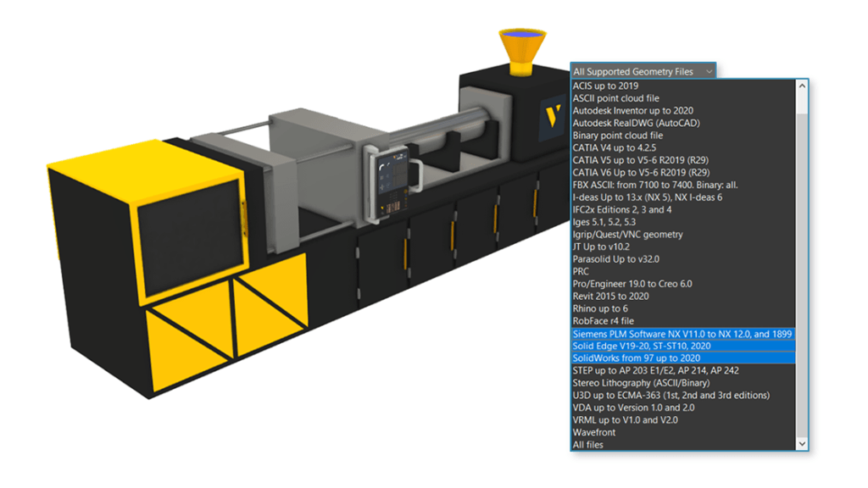
Task: Choose the PRC format entry
Action: pos(684,271)
